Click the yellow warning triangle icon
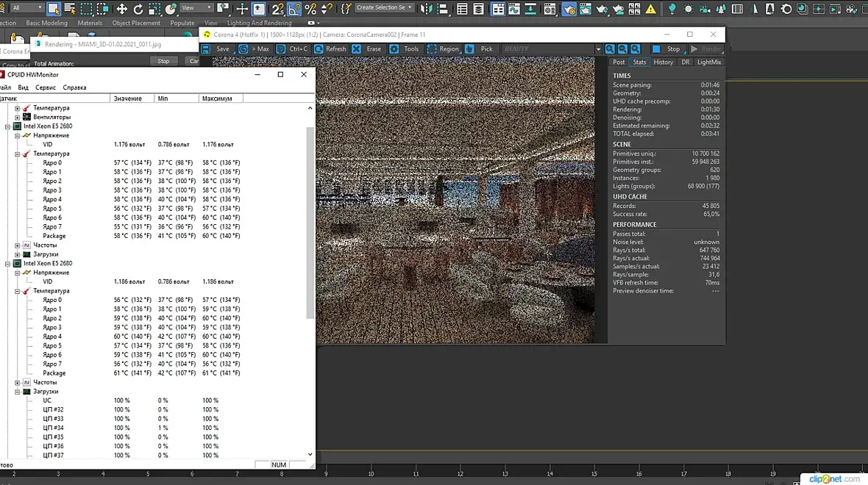 651,10
